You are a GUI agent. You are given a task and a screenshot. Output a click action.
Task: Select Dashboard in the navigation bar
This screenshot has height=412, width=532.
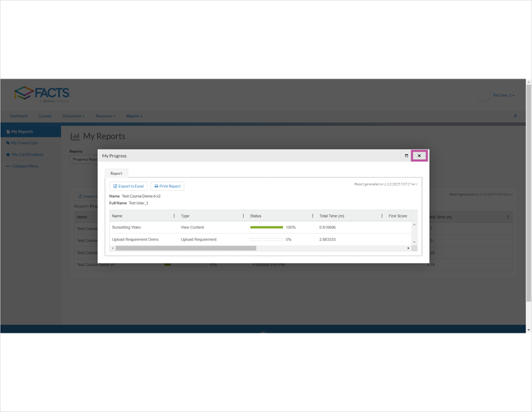(x=18, y=116)
